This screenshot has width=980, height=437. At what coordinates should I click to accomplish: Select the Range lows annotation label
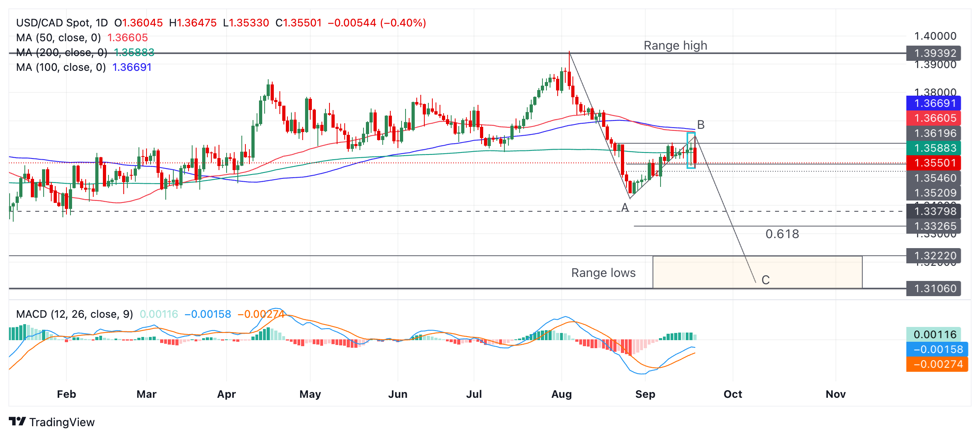pyautogui.click(x=604, y=273)
